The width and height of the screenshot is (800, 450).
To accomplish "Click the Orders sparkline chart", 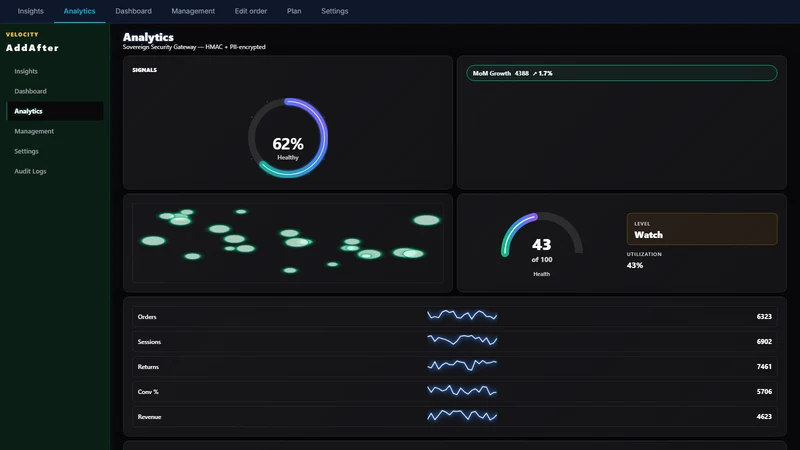I will point(462,315).
